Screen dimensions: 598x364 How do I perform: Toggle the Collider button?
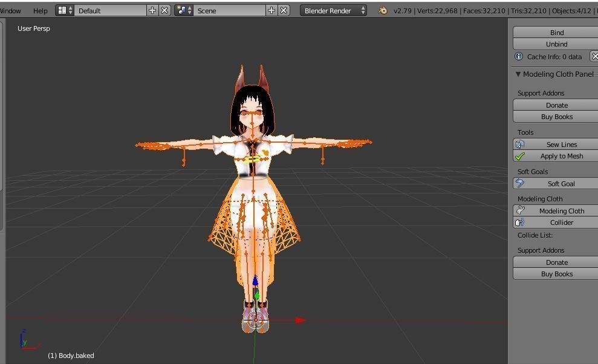tap(556, 222)
